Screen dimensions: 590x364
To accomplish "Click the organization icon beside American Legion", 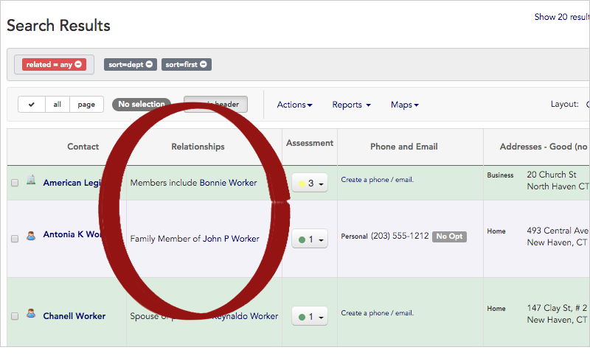I will click(31, 180).
